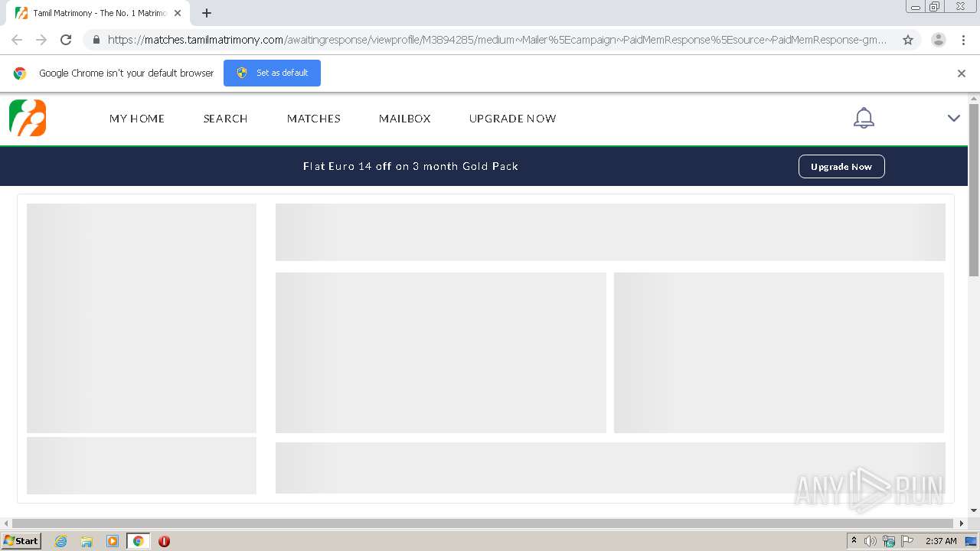Open Chrome three-dot menu
This screenshot has width=980, height=551.
pyautogui.click(x=964, y=40)
